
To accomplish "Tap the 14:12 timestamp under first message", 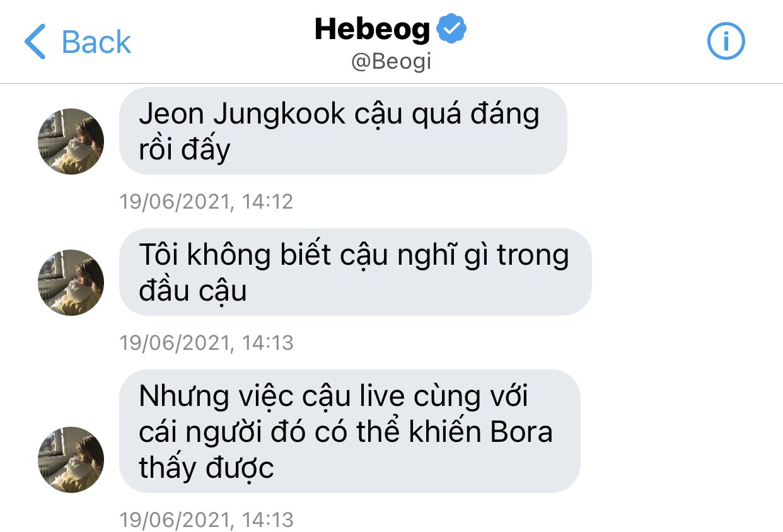I will click(x=207, y=202).
